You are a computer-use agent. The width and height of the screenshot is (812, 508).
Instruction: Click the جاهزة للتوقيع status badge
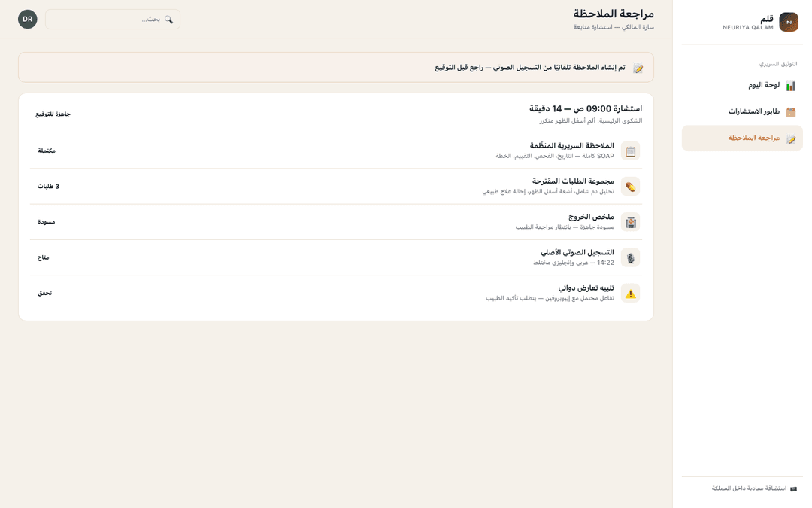53,114
